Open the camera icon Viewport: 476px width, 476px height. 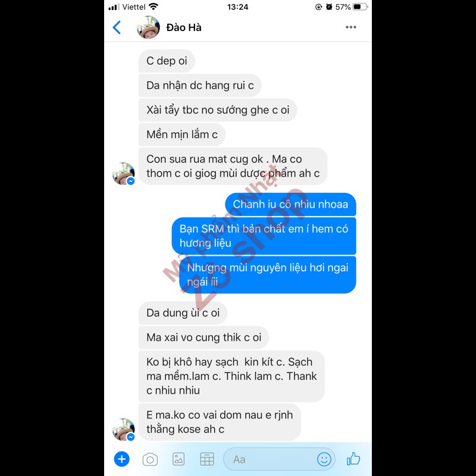tap(150, 459)
